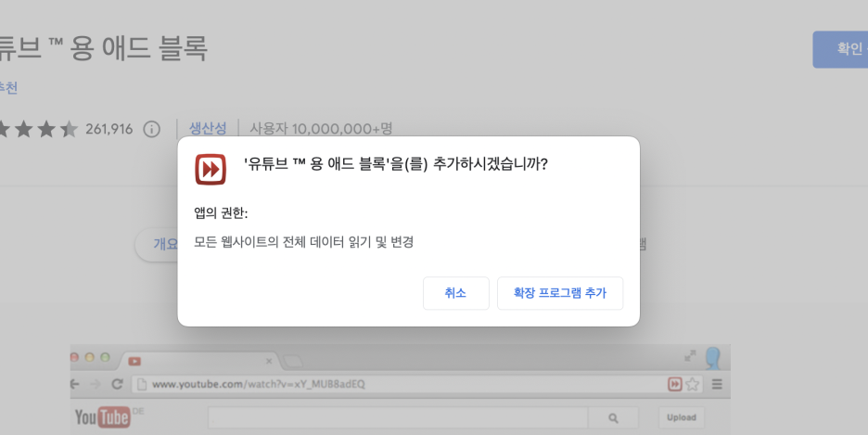868x435 pixels.
Task: Click the new tab button in preview
Action: (292, 362)
